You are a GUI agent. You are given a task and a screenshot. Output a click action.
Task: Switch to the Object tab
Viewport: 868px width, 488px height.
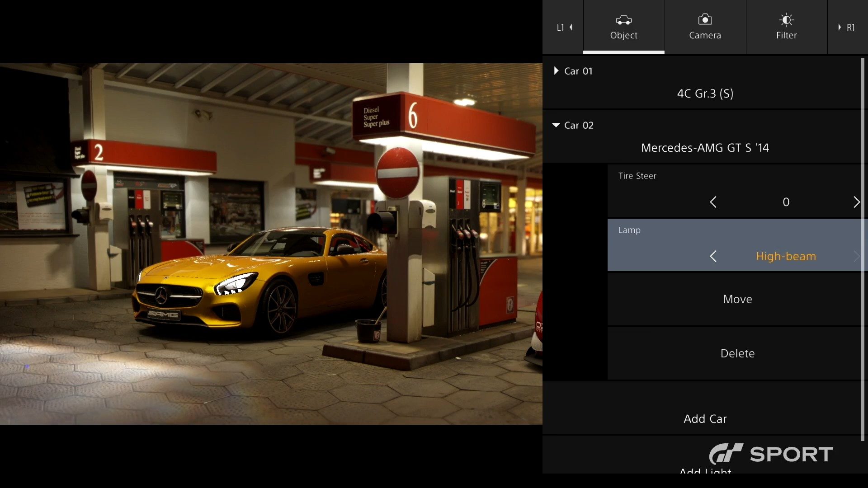pos(623,27)
